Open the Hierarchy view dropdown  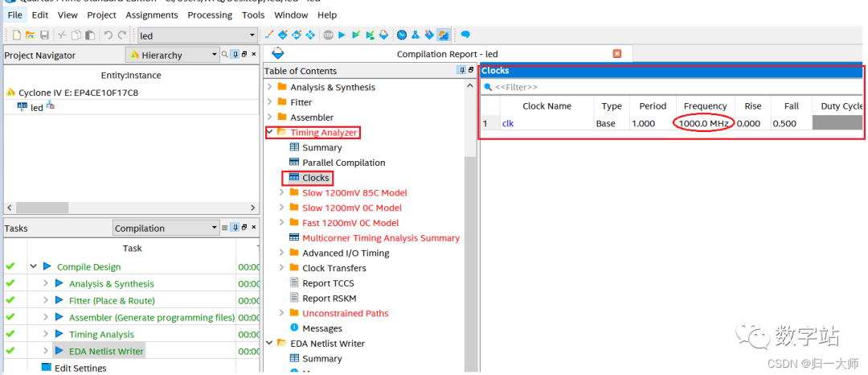coord(173,55)
